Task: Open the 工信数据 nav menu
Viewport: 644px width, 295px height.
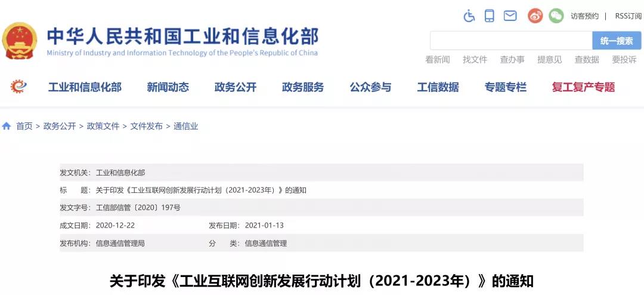Action: 438,87
